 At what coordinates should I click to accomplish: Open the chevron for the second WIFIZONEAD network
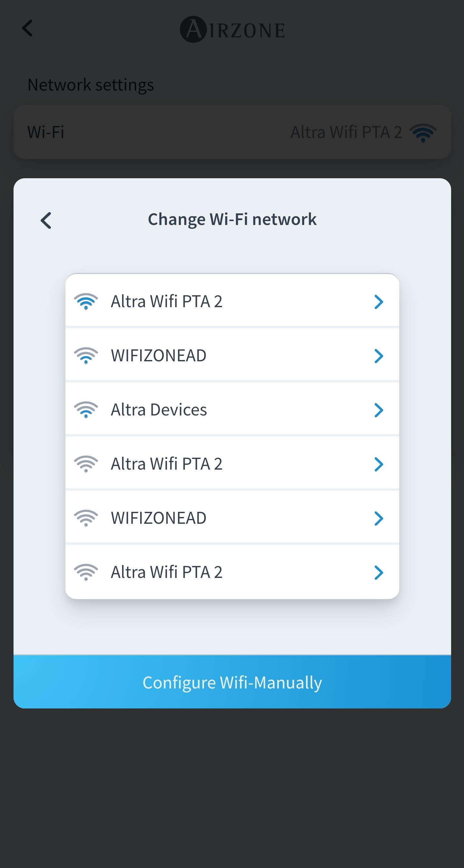coord(379,518)
